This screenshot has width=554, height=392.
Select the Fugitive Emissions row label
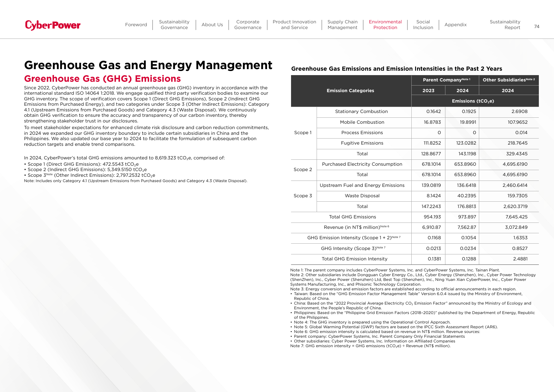pyautogui.click(x=362, y=143)
